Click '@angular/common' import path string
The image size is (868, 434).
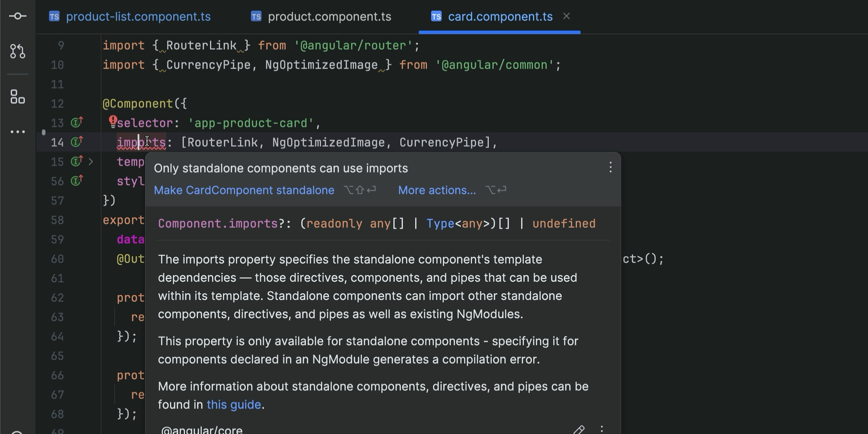click(x=495, y=65)
